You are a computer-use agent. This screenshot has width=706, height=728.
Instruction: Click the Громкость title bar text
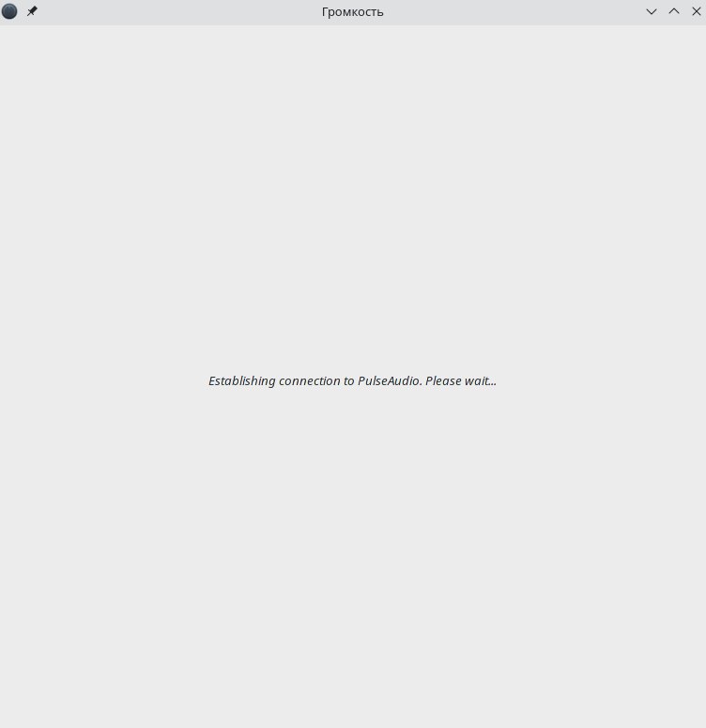point(353,12)
